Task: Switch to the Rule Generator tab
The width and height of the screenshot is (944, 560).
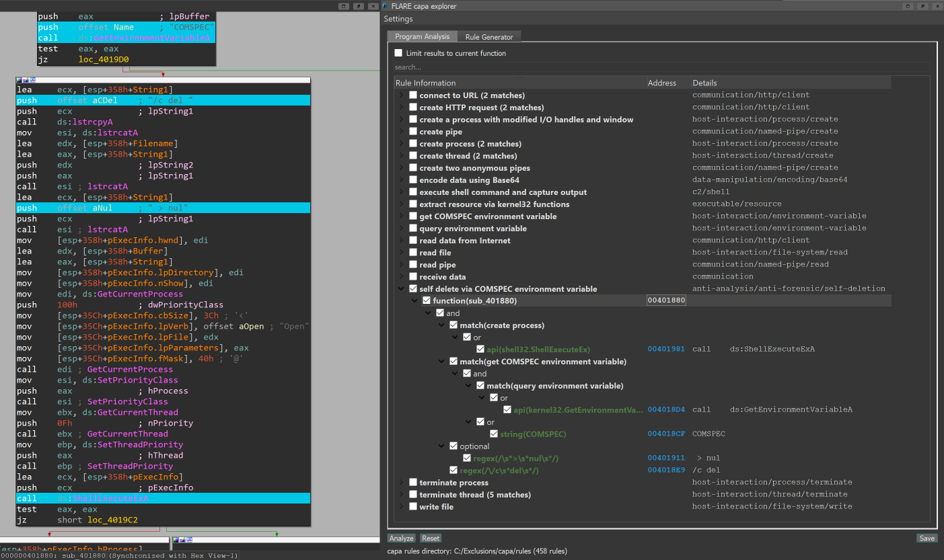Action: (x=488, y=37)
